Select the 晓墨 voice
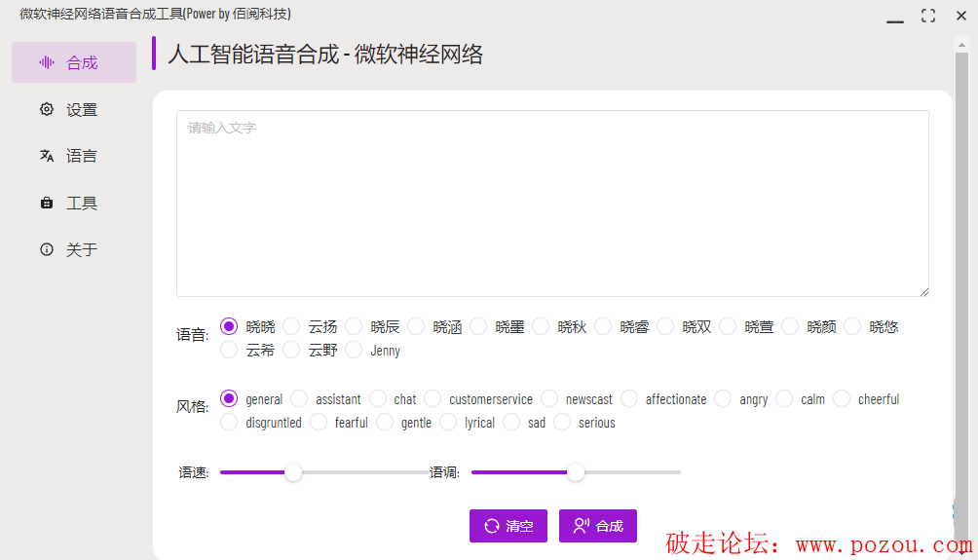The height and width of the screenshot is (560, 978). pyautogui.click(x=478, y=326)
